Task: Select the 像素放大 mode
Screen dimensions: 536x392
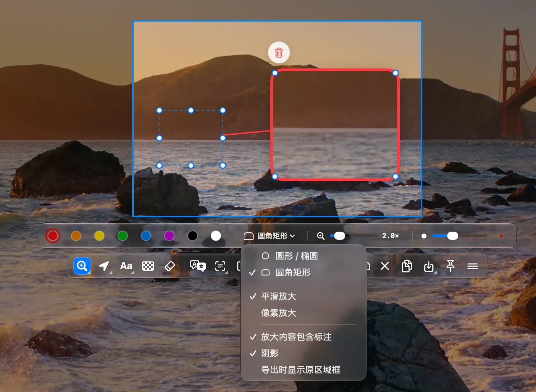Action: pyautogui.click(x=304, y=313)
